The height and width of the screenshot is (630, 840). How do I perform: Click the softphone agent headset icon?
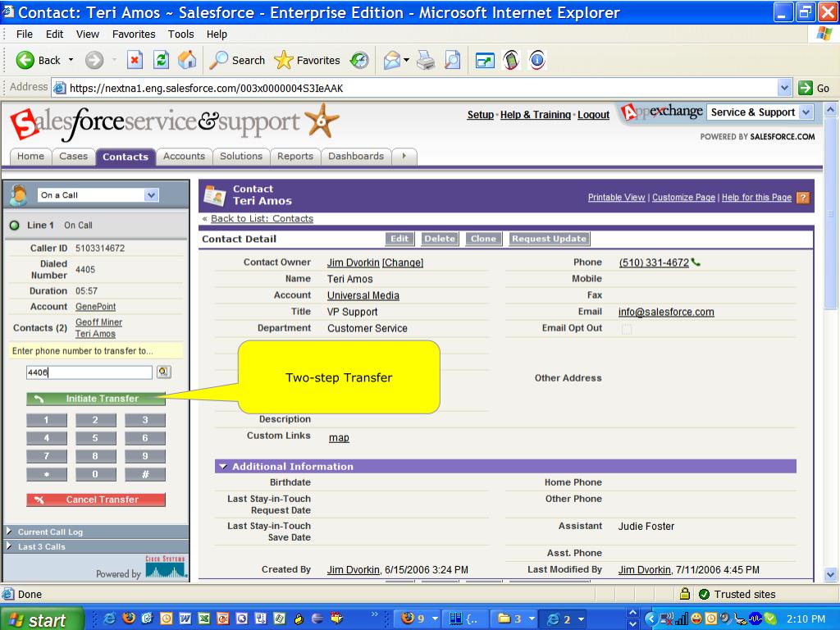pyautogui.click(x=19, y=195)
